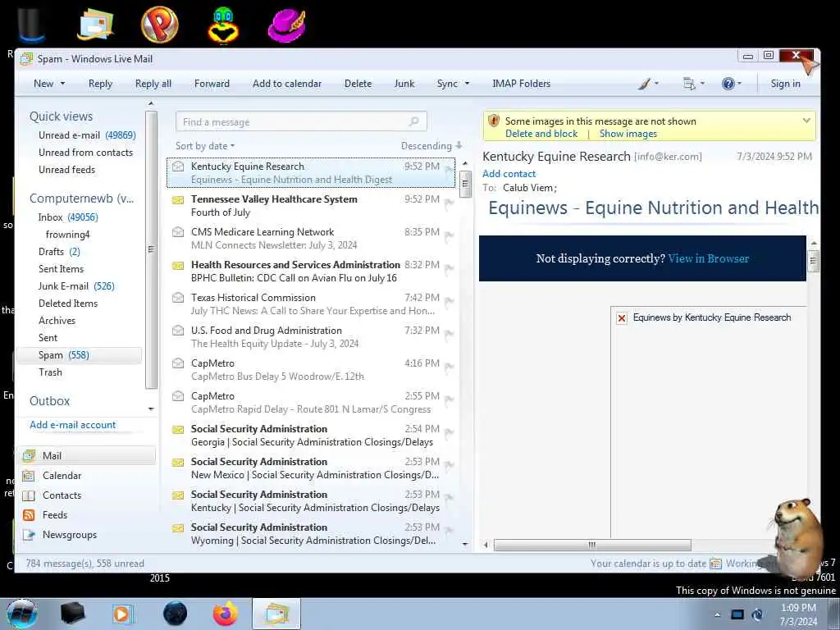Flag the Kentucky Equine Research message
This screenshot has width=840, height=630.
pos(449,171)
